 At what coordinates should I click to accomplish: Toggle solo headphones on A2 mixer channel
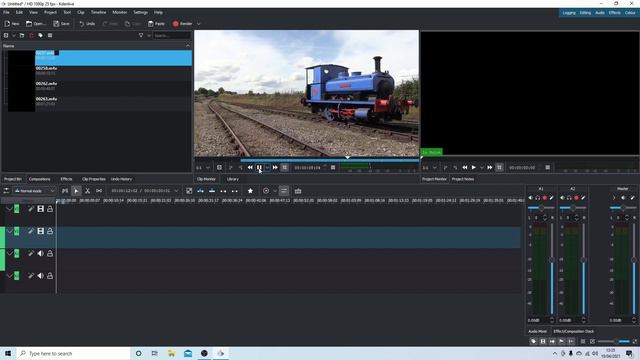(569, 198)
